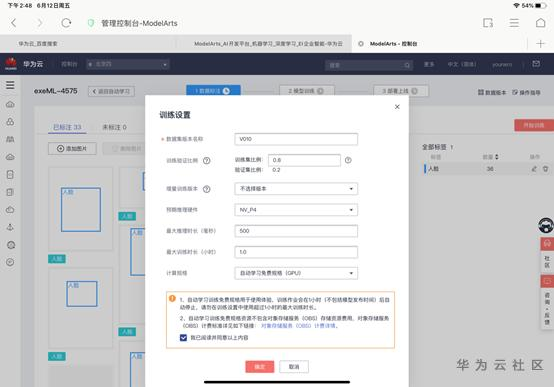Viewport: 554px width, 387px height.
Task: Open help next to 增量训练版本 label
Action: pyautogui.click(x=207, y=189)
